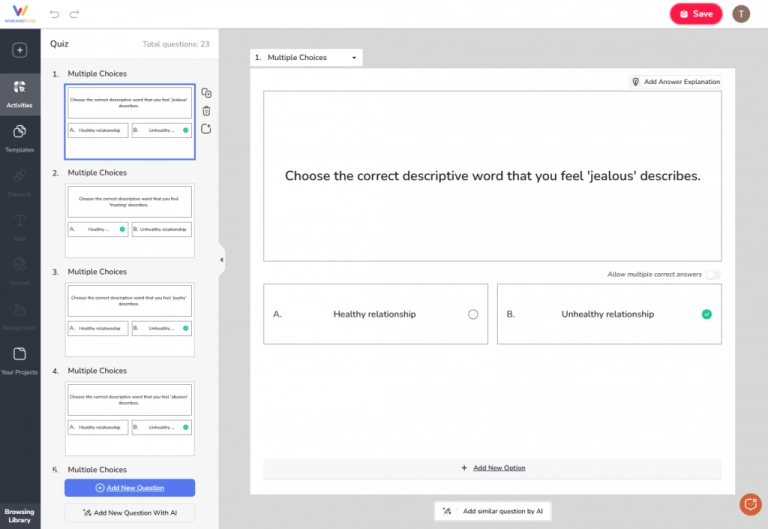Open the user profile avatar T

(x=741, y=14)
